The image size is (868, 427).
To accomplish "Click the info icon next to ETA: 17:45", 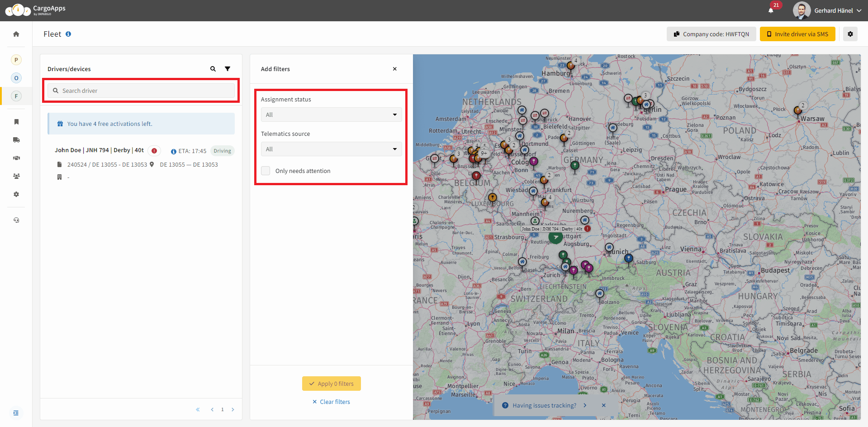I will tap(173, 151).
